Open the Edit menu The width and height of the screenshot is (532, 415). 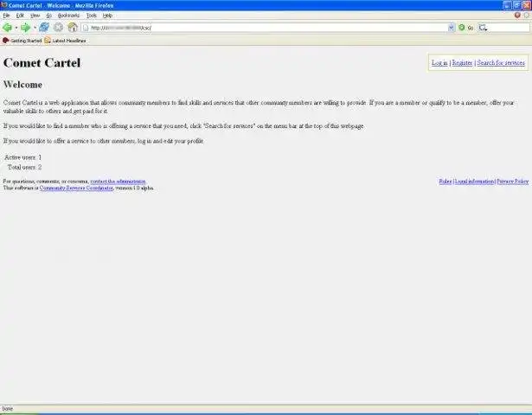click(20, 16)
